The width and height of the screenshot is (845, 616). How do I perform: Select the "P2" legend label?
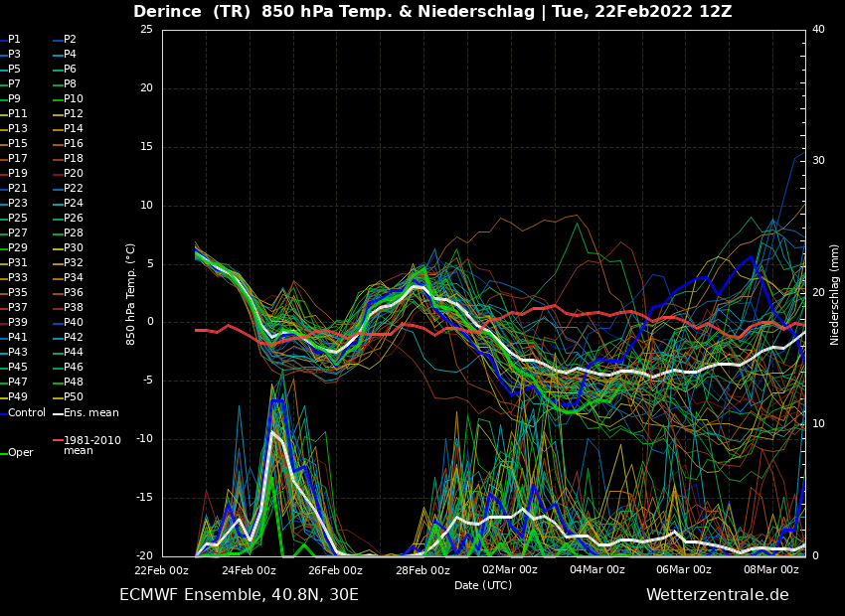[70, 40]
